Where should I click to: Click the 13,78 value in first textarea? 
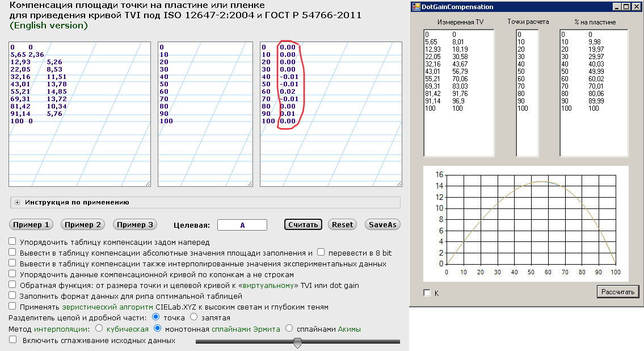(57, 84)
